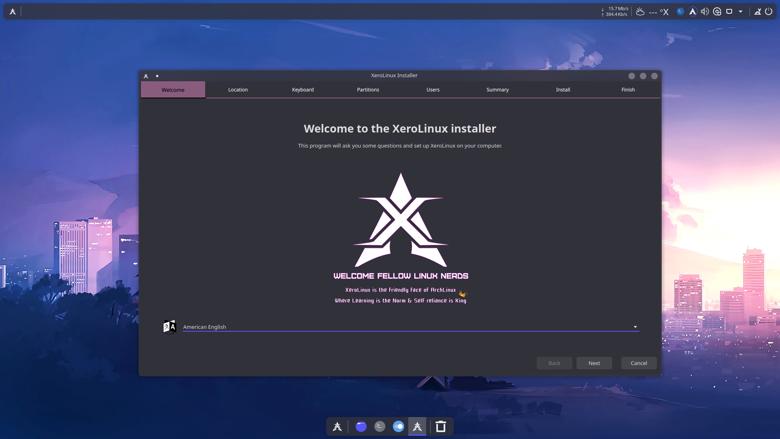Switch to the Partitions step tab
Image resolution: width=780 pixels, height=439 pixels.
tap(368, 90)
